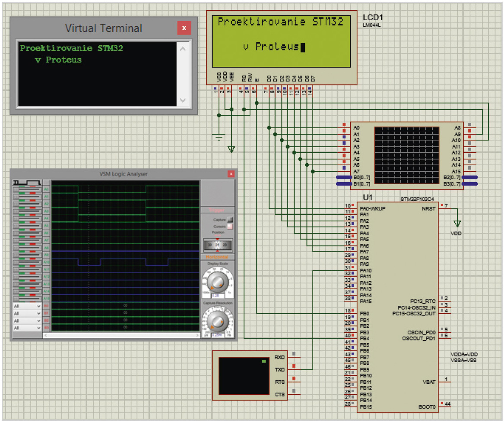Image resolution: width=504 pixels, height=422 pixels.
Task: Click the VDDA=VDD property text near U1
Action: click(464, 354)
